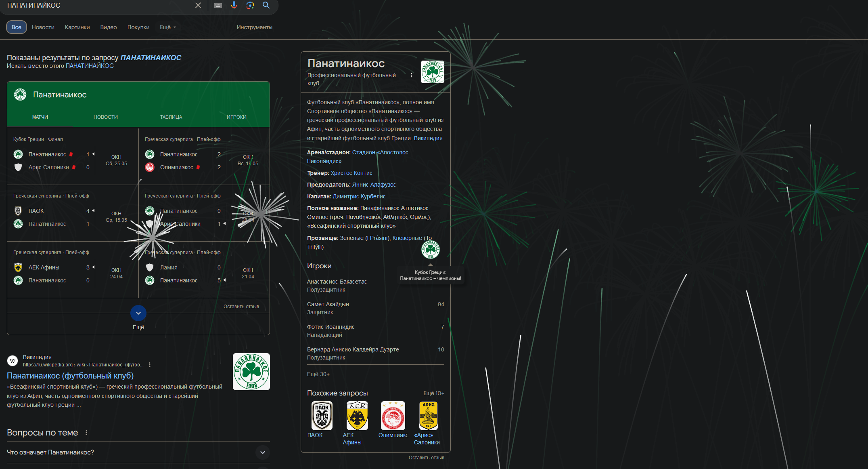Click Арис Салоники shield in cup final row
This screenshot has width=868, height=469.
pyautogui.click(x=18, y=167)
